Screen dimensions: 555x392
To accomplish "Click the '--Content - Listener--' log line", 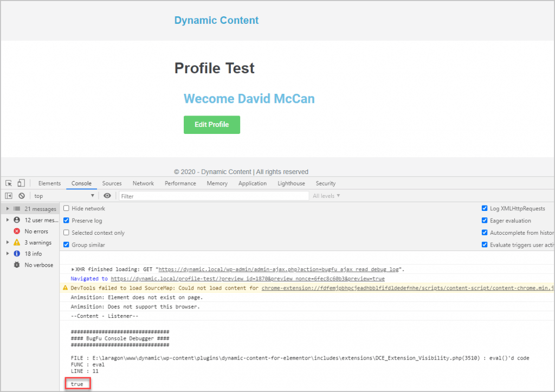I will tap(105, 316).
